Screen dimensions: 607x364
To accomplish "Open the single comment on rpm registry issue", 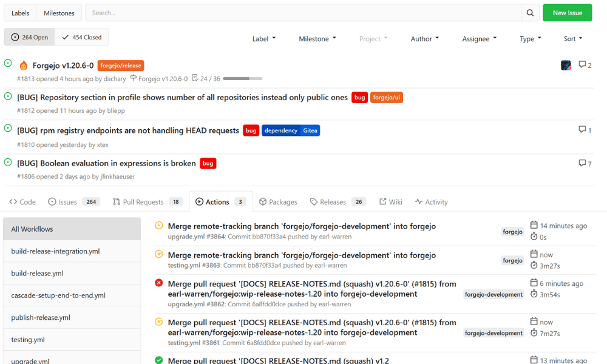I will pos(585,130).
